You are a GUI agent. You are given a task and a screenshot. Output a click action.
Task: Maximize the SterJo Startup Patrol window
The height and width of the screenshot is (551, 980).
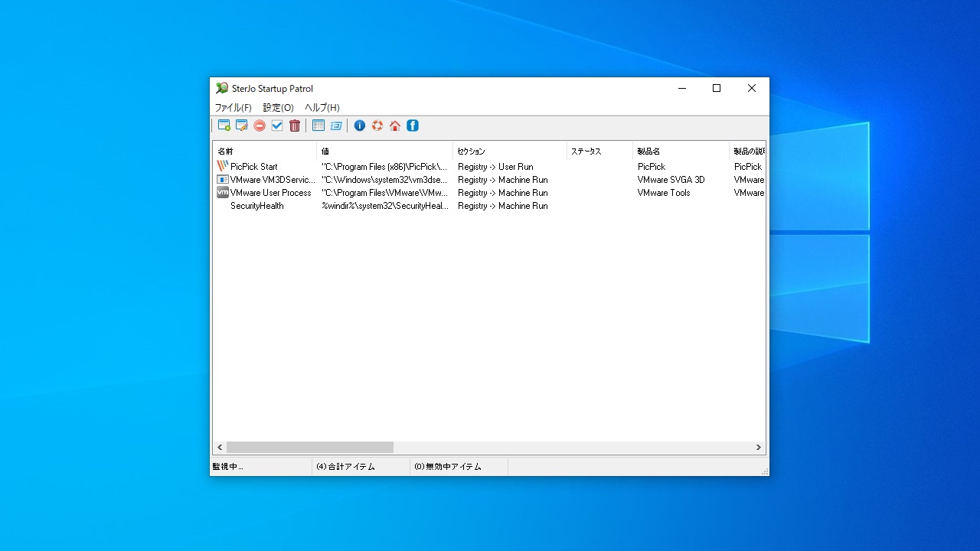[x=717, y=88]
